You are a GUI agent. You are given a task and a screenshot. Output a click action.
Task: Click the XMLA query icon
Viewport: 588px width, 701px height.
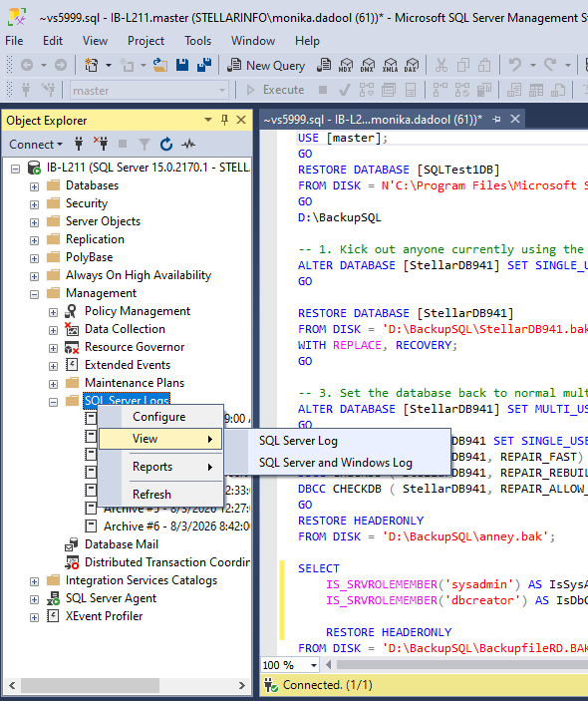point(390,66)
